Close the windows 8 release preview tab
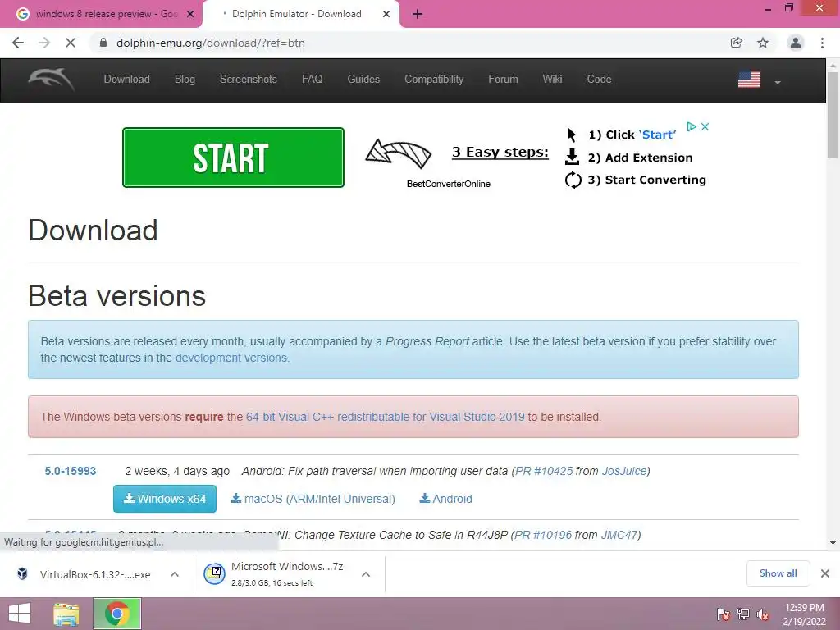Image resolution: width=840 pixels, height=630 pixels. (190, 15)
